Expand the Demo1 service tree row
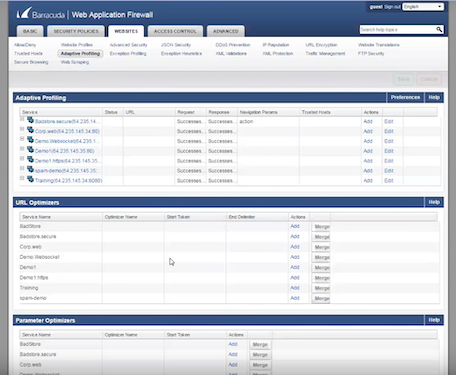This screenshot has width=456, height=375. click(x=22, y=149)
